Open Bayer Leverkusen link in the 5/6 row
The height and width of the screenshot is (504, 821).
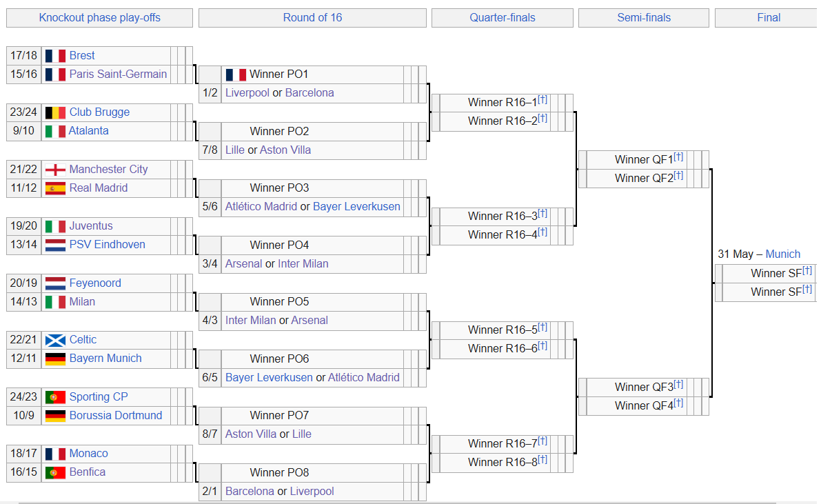tap(356, 206)
